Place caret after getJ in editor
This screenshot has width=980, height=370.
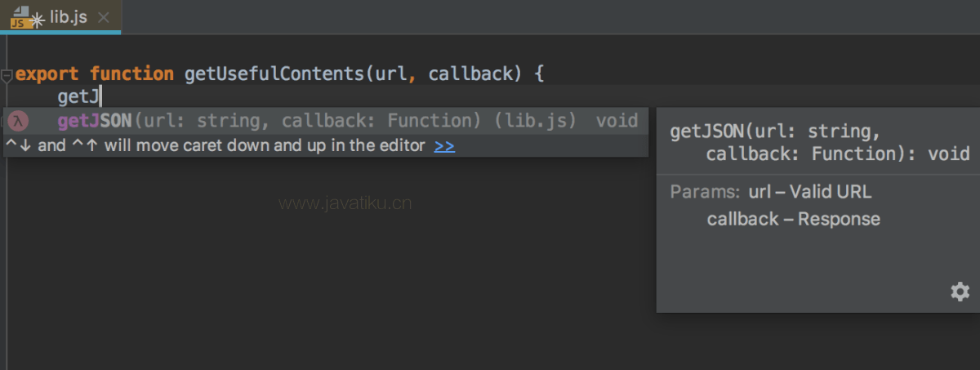(100, 98)
